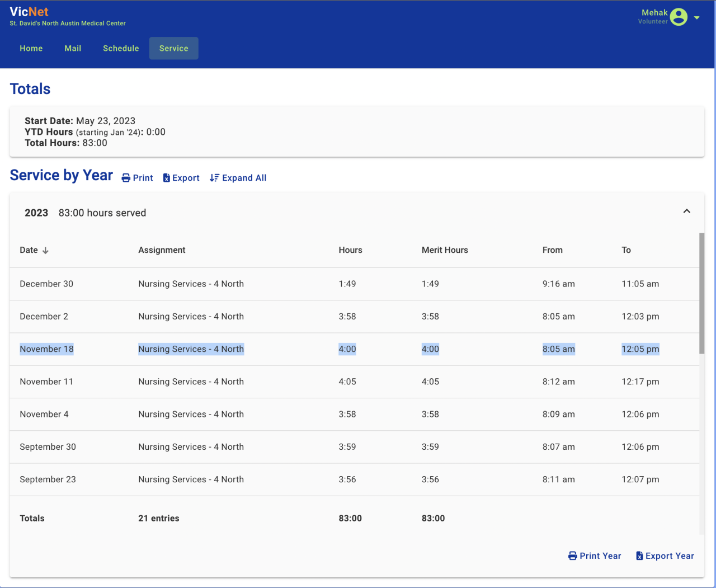
Task: Click the Merit Hours column header
Action: tap(445, 250)
